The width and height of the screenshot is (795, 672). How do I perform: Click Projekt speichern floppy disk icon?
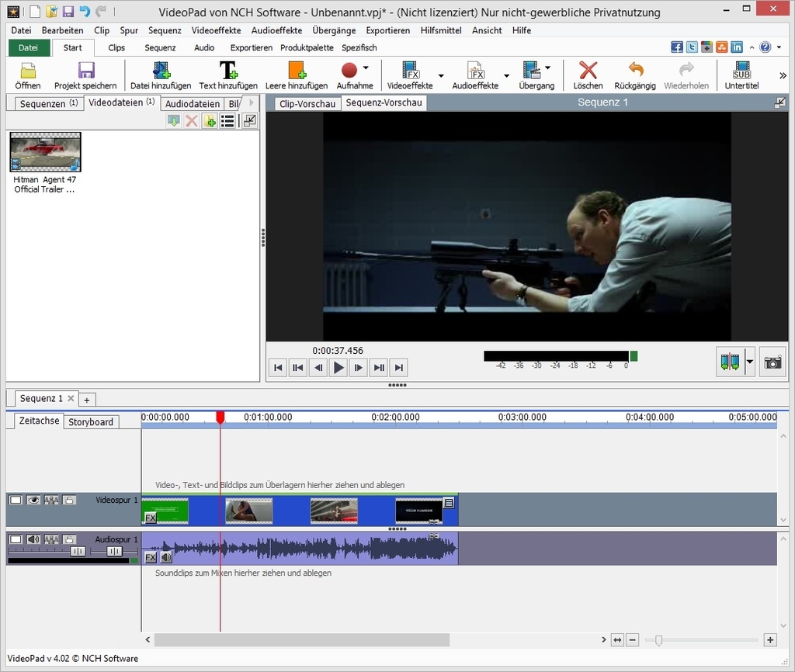(86, 71)
